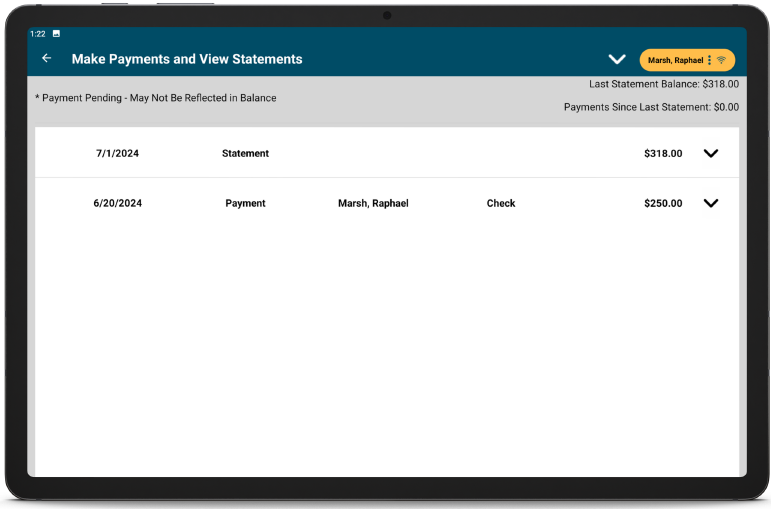Image resolution: width=771 pixels, height=509 pixels.
Task: Open the three-dot menu in user badge
Action: [709, 60]
